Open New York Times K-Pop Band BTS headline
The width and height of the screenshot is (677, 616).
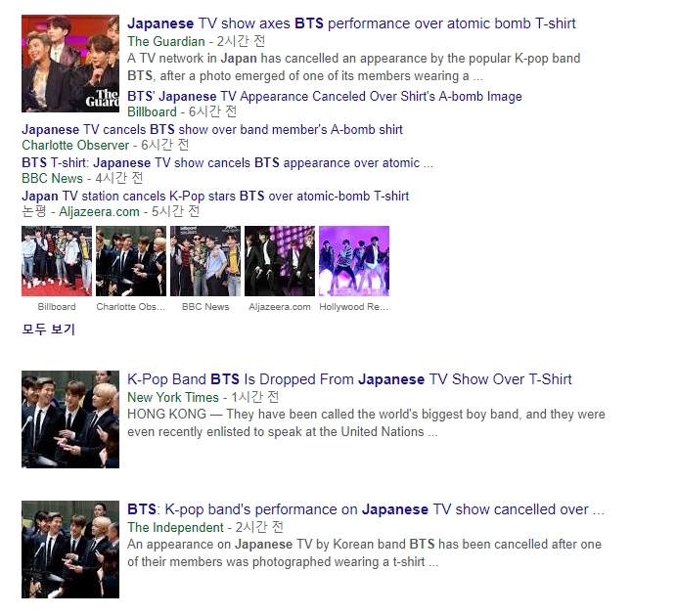[x=349, y=379]
